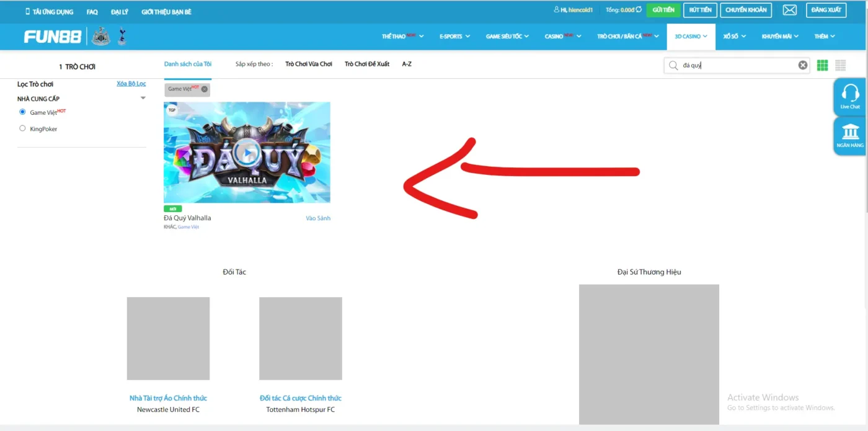Click the FUN88 logo
868x431 pixels.
(52, 37)
